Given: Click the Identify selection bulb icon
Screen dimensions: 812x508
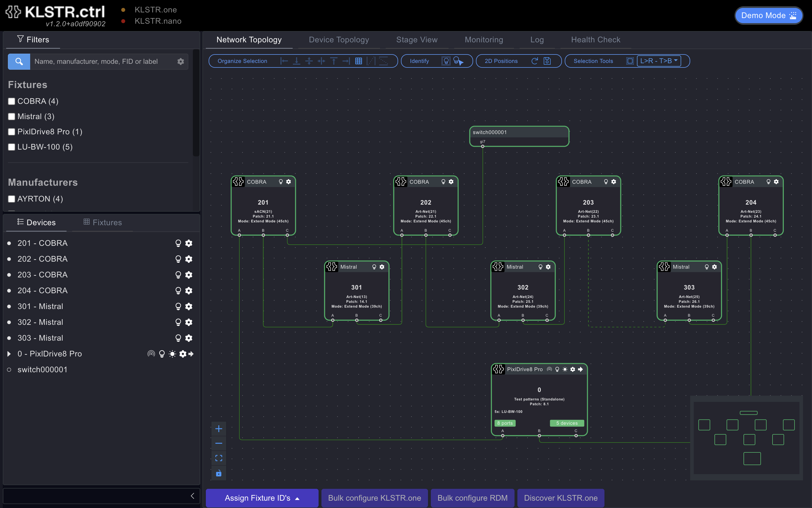Looking at the screenshot, I should (x=446, y=61).
